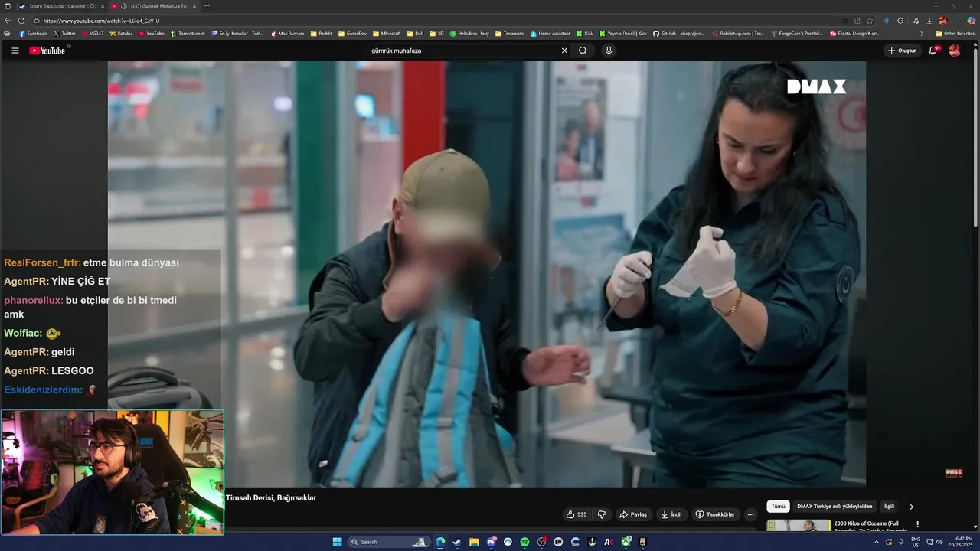Open the Oluştur create button

[902, 51]
